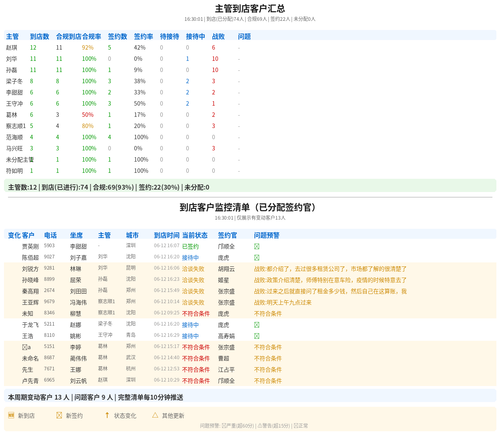Click the 签约率 column header
500x448 pixels.
pyautogui.click(x=143, y=36)
